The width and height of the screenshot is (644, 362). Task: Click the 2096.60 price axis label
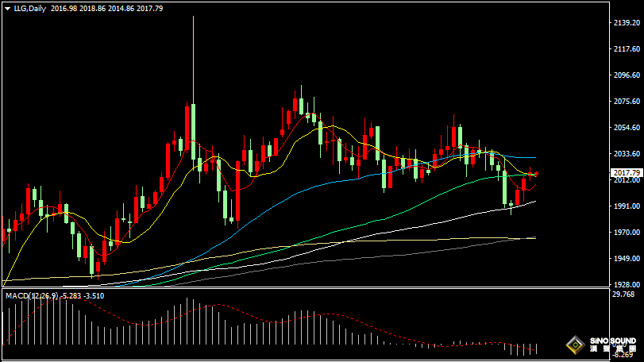pos(627,75)
